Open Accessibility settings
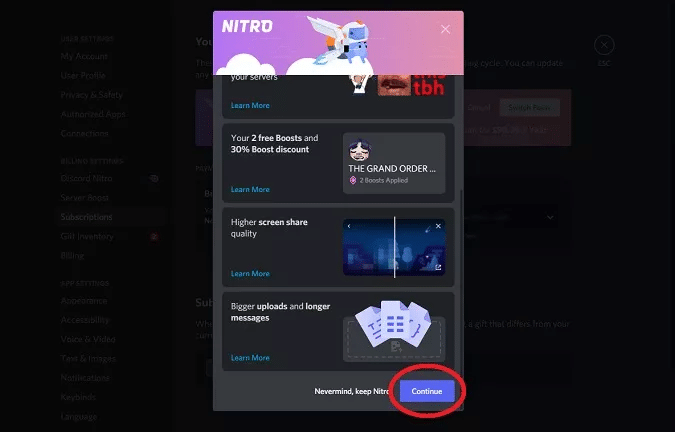675x432 pixels. 85,320
